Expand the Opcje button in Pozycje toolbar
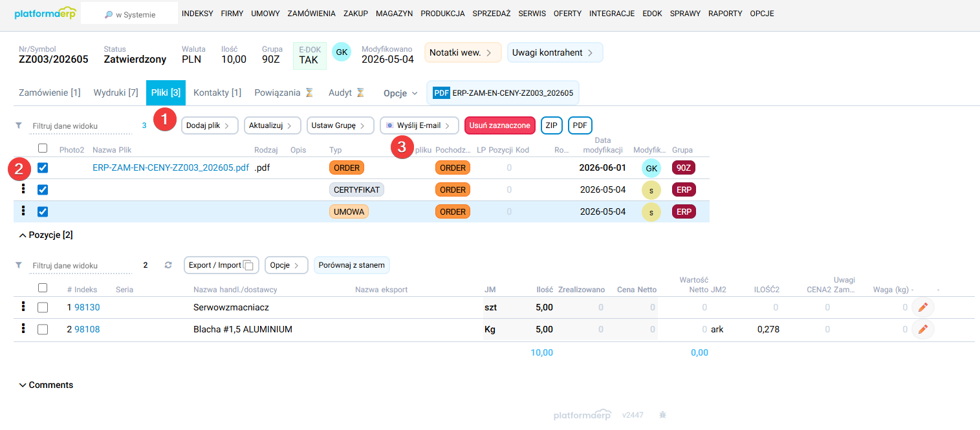 coord(287,265)
